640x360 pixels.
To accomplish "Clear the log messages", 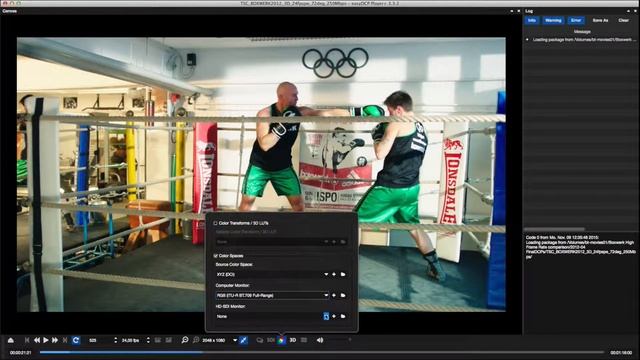I will (623, 20).
